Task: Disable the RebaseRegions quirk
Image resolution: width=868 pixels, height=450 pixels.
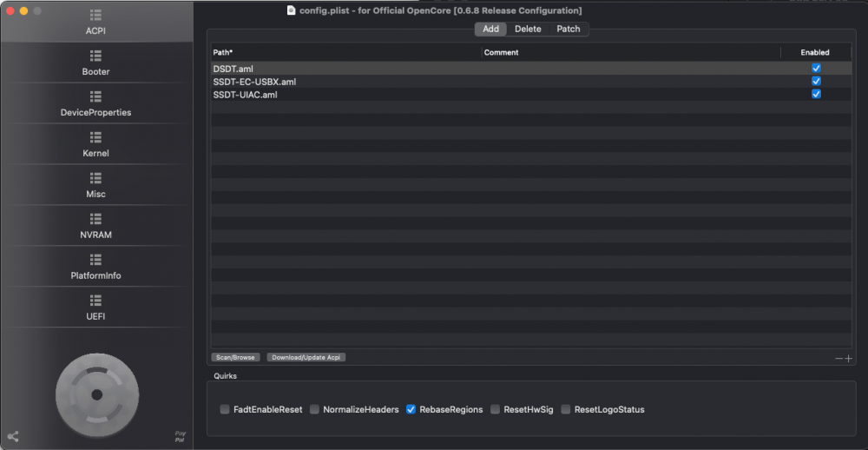Action: 411,409
